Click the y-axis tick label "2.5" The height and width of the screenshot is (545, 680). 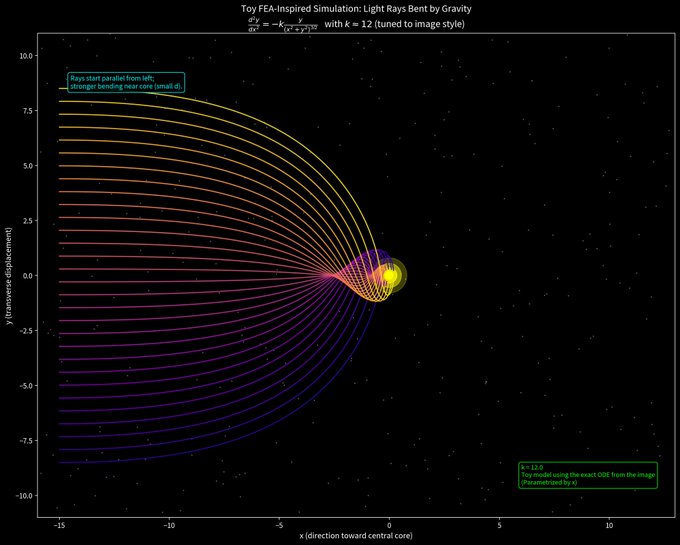26,221
